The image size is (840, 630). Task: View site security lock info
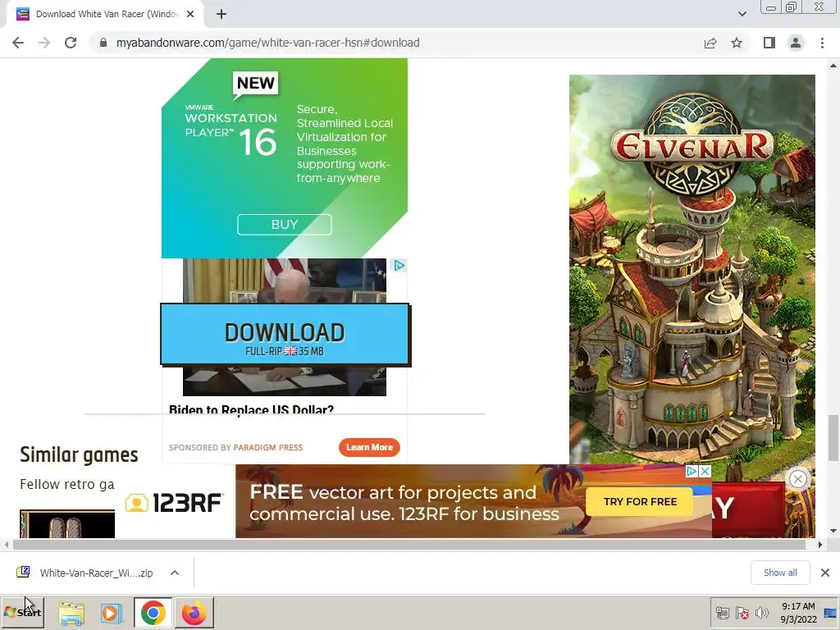[103, 43]
